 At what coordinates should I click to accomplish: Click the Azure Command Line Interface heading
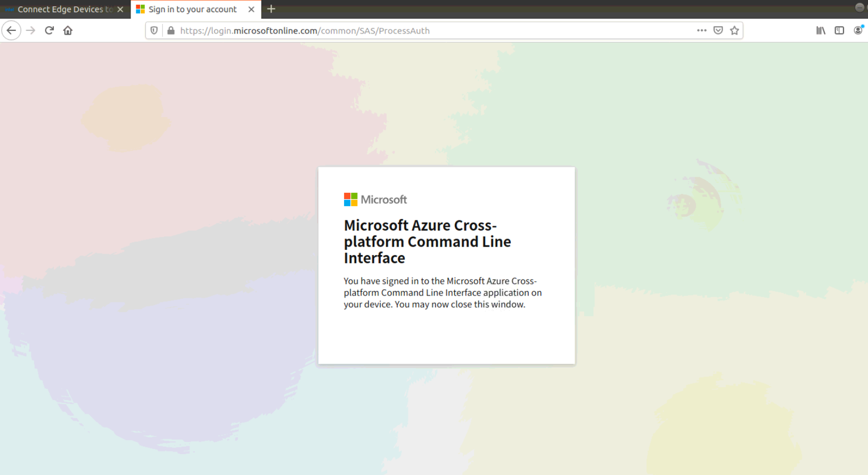pyautogui.click(x=428, y=242)
